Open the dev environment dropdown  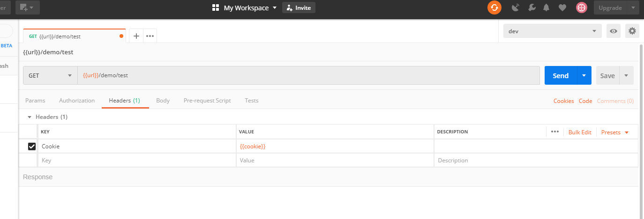click(552, 31)
